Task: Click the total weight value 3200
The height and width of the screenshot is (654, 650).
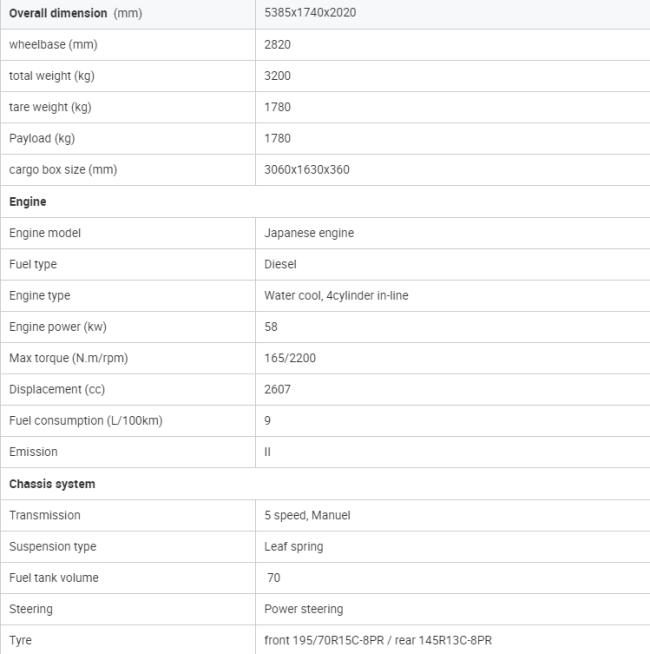Action: click(278, 76)
